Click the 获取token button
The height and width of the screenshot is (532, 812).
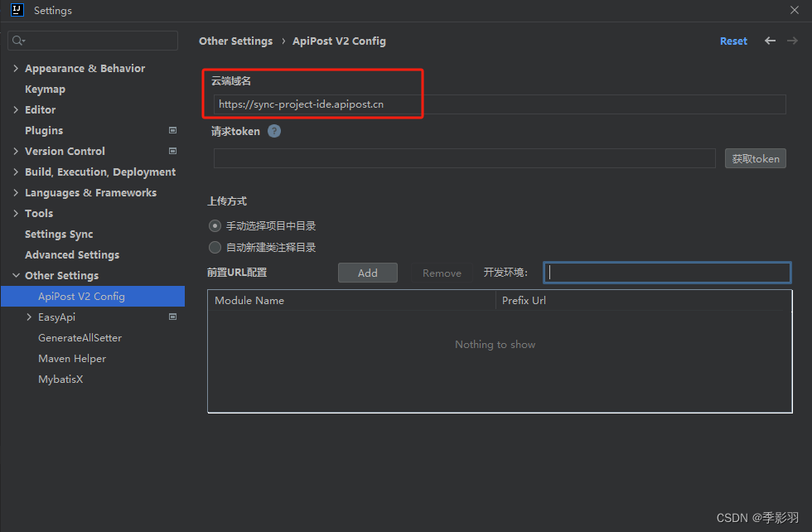click(756, 158)
